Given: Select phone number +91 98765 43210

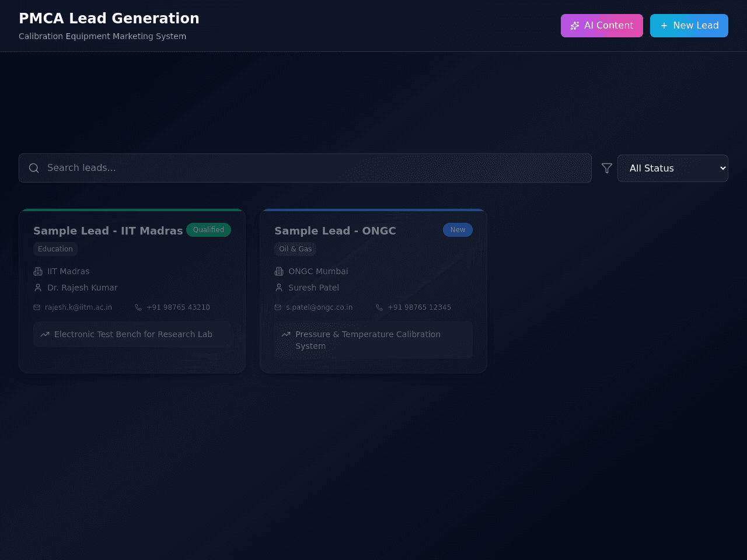Looking at the screenshot, I should tap(178, 307).
